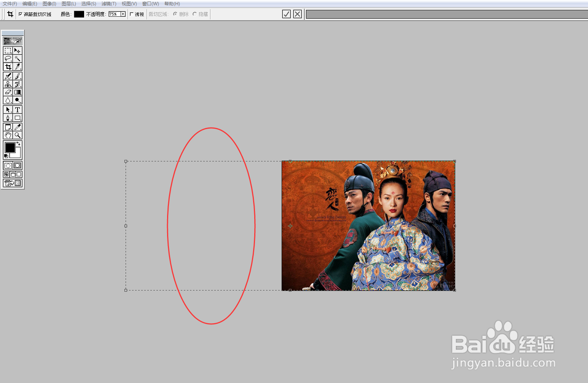Jump to ImageReady
This screenshot has width=588, height=383.
click(13, 183)
